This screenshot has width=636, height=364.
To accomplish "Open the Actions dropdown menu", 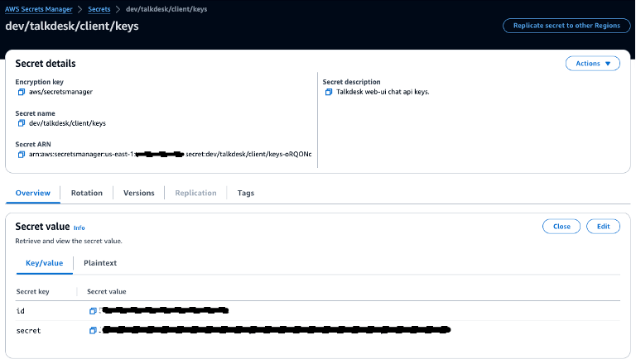I will pyautogui.click(x=593, y=64).
